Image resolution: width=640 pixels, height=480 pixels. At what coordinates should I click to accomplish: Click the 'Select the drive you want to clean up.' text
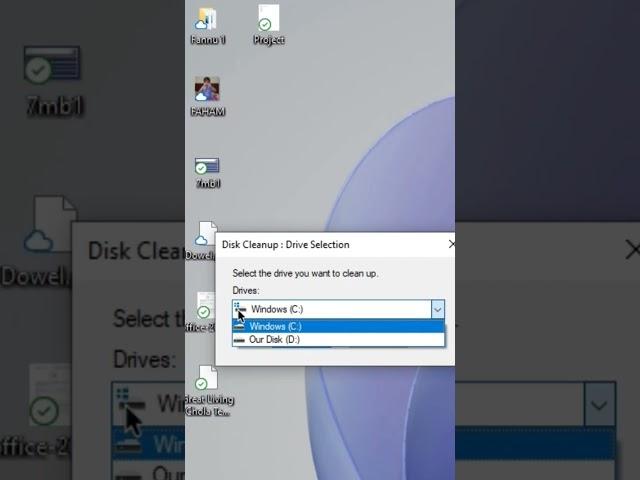305,273
